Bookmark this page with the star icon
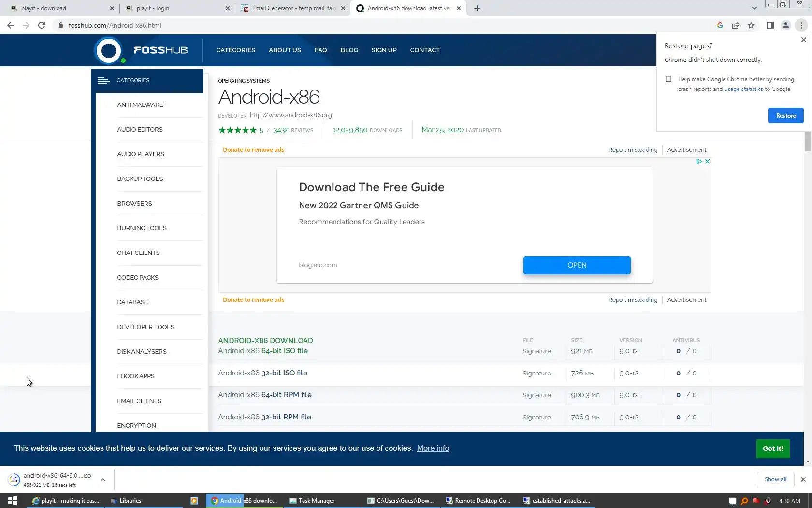The height and width of the screenshot is (508, 812). point(751,25)
